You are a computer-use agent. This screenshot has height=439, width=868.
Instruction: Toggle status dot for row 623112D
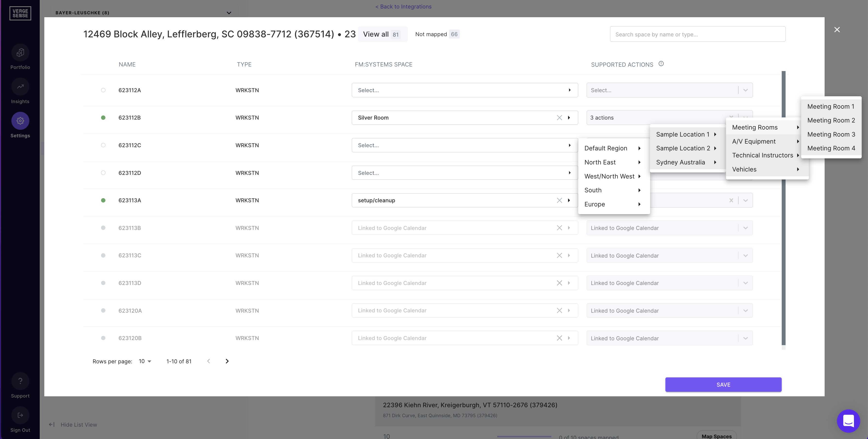coord(103,173)
